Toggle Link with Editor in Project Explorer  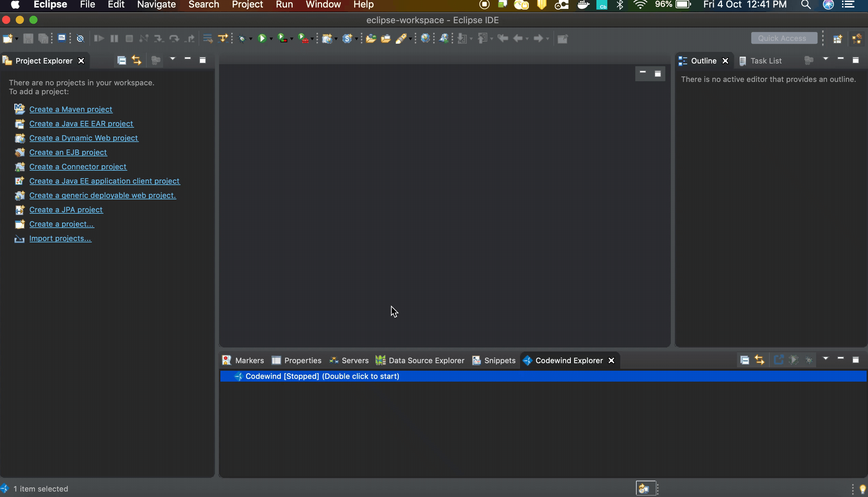pos(136,60)
